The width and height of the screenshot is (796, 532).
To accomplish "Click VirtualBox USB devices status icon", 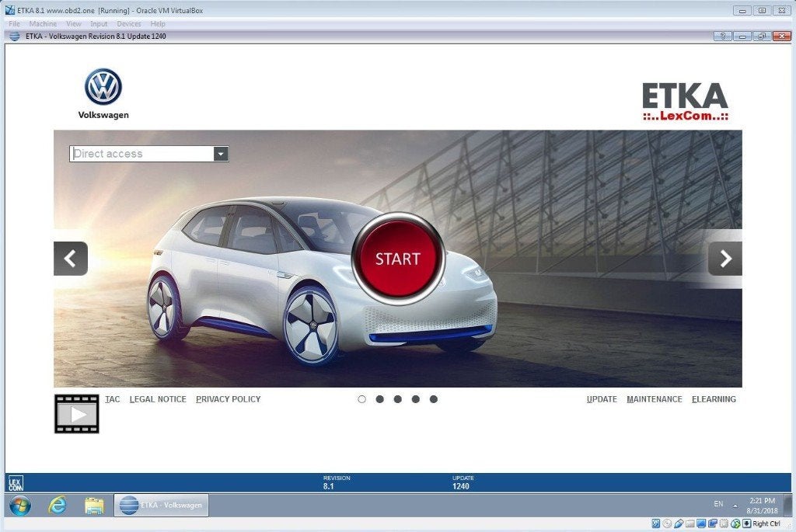I will point(679,523).
